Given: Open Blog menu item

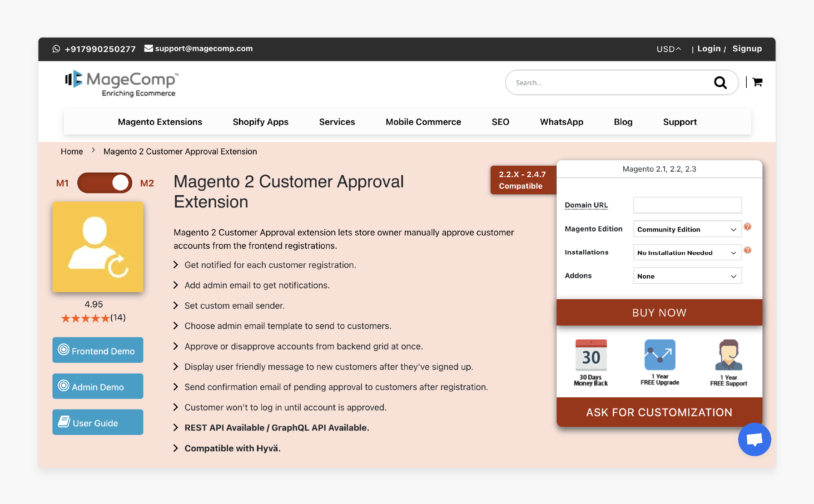Looking at the screenshot, I should point(623,122).
